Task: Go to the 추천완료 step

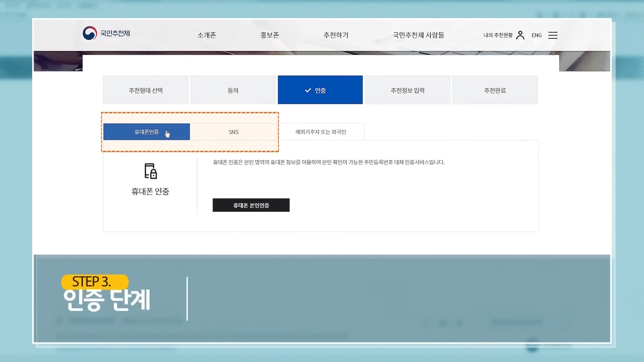Action: click(x=495, y=90)
